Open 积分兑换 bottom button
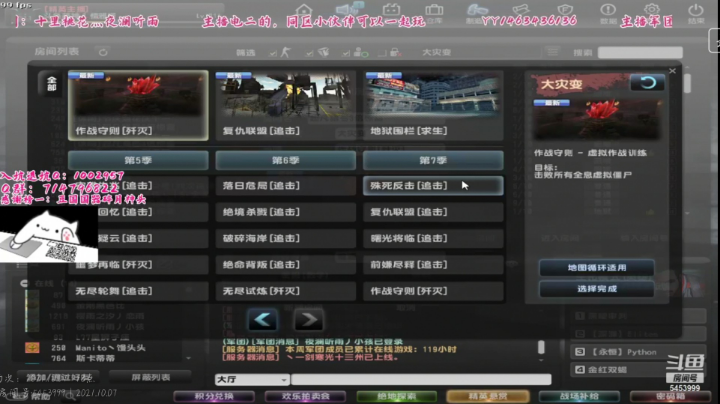This screenshot has height=404, width=720. 214,396
